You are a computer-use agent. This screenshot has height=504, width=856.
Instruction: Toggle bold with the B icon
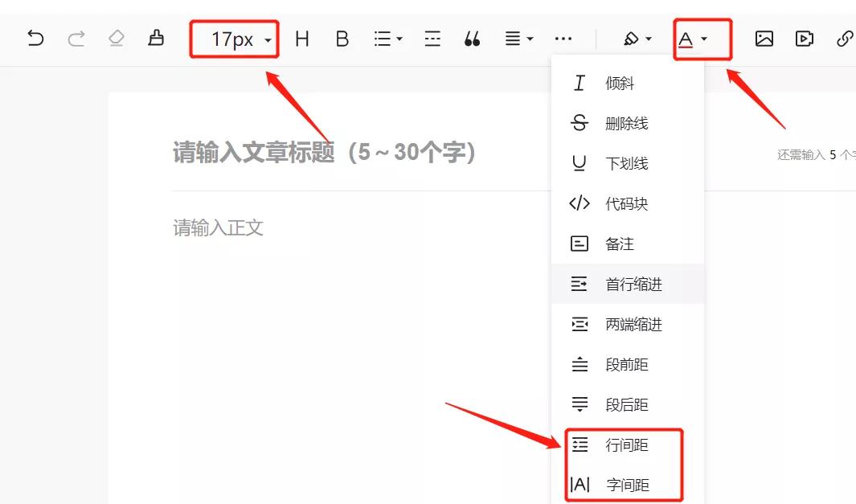[342, 38]
